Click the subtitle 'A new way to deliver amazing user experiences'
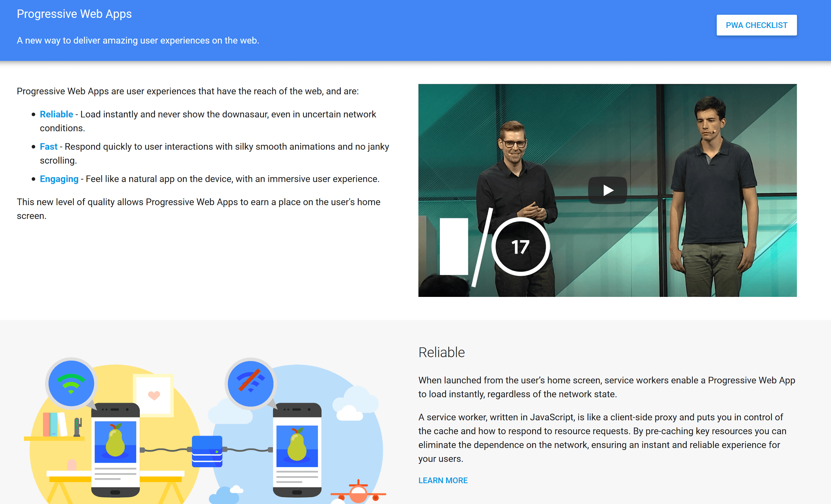The width and height of the screenshot is (831, 504). (x=138, y=41)
